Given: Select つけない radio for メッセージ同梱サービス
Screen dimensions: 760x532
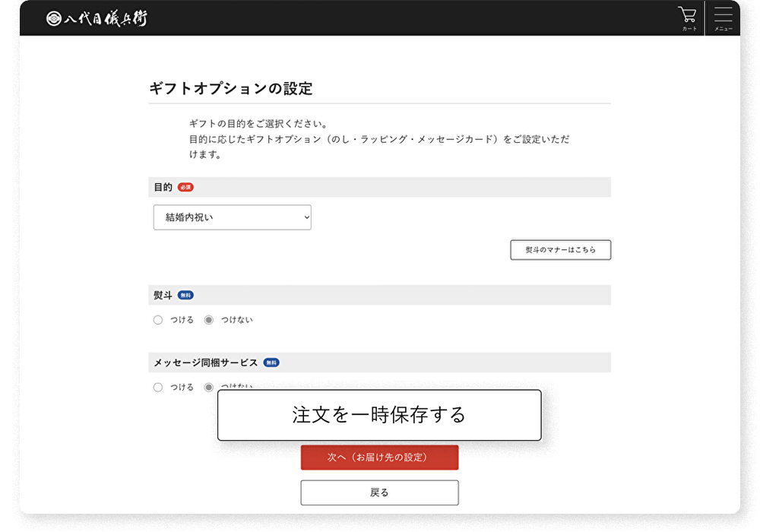Looking at the screenshot, I should pyautogui.click(x=209, y=387).
